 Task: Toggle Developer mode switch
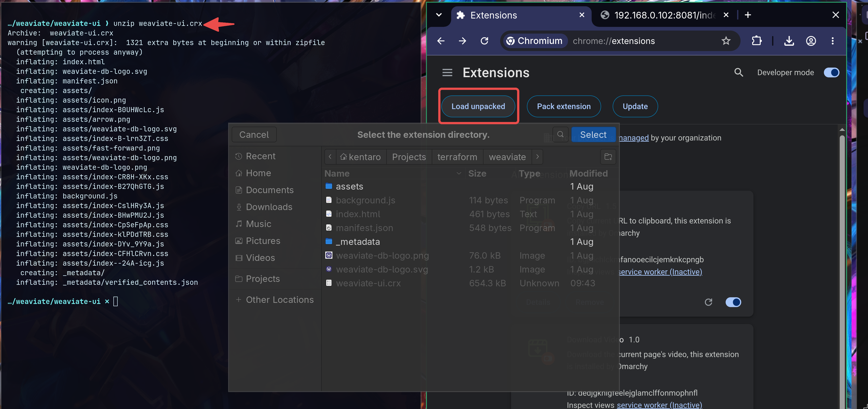click(x=831, y=72)
